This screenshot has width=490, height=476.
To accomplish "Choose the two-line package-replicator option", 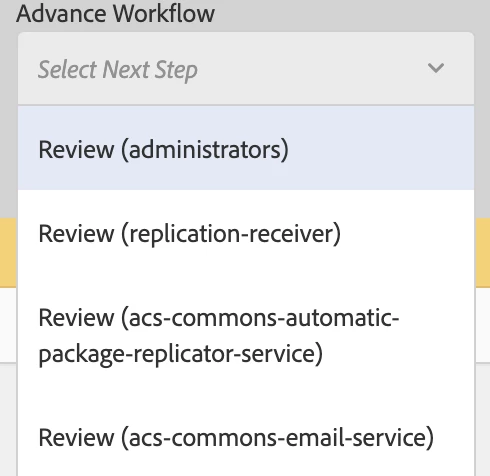I will click(x=246, y=335).
